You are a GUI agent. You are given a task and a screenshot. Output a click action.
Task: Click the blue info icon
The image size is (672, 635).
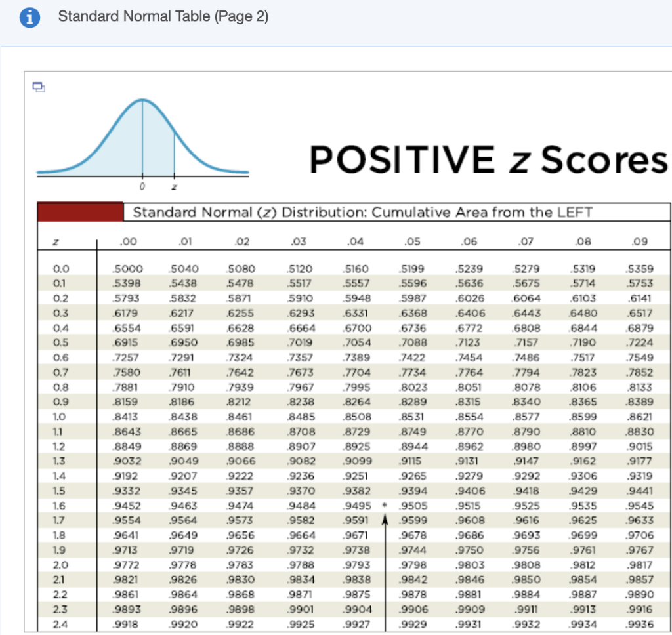[30, 18]
